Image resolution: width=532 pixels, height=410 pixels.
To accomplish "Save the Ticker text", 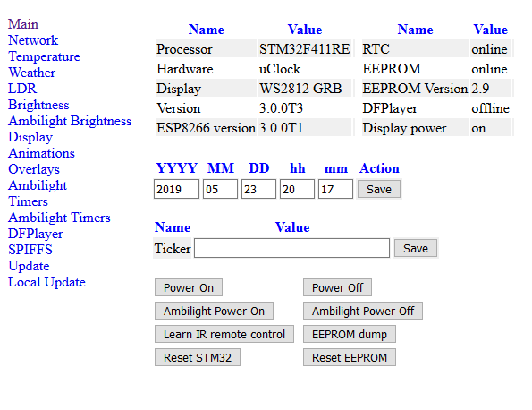I will pyautogui.click(x=416, y=248).
